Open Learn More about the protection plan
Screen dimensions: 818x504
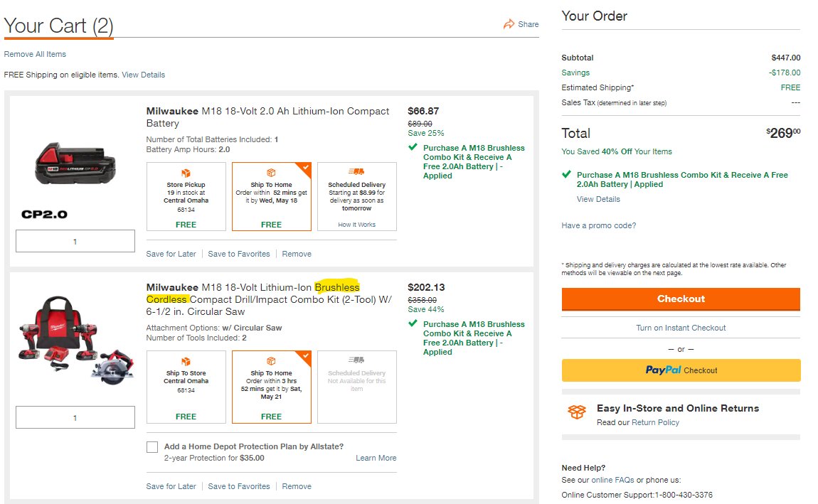[x=376, y=458]
